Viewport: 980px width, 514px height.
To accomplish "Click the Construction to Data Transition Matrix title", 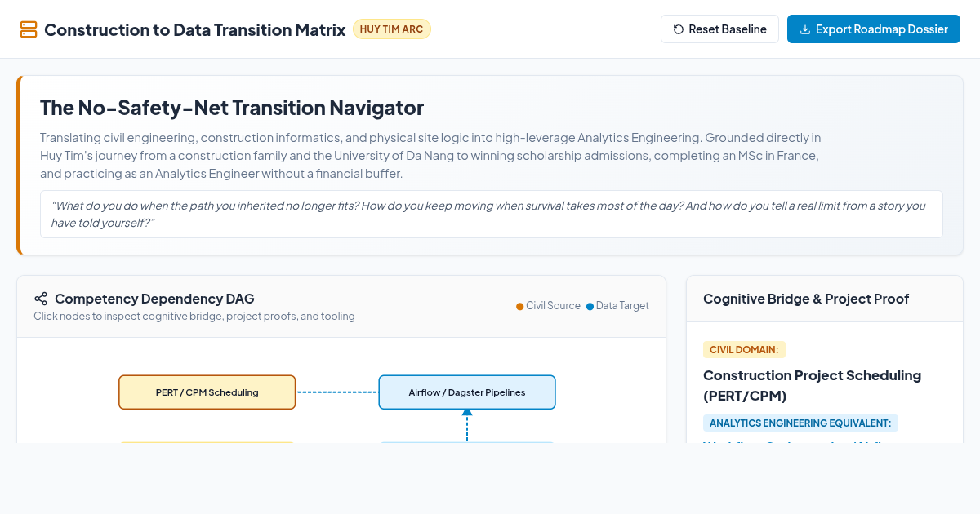I will [x=195, y=29].
